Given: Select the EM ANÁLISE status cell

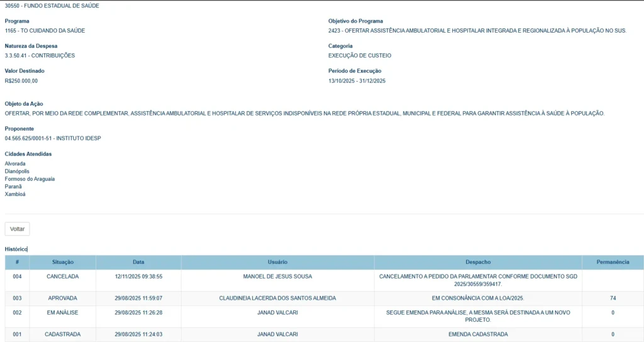Looking at the screenshot, I should 62,312.
